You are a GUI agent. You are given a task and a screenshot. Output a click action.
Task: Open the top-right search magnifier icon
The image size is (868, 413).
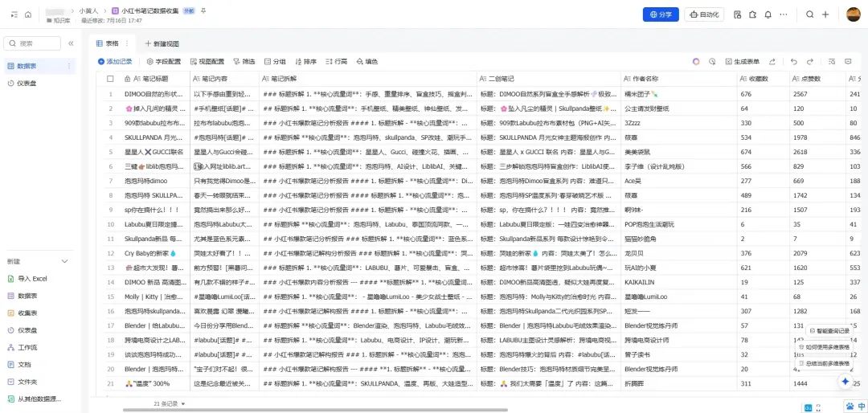(x=810, y=14)
